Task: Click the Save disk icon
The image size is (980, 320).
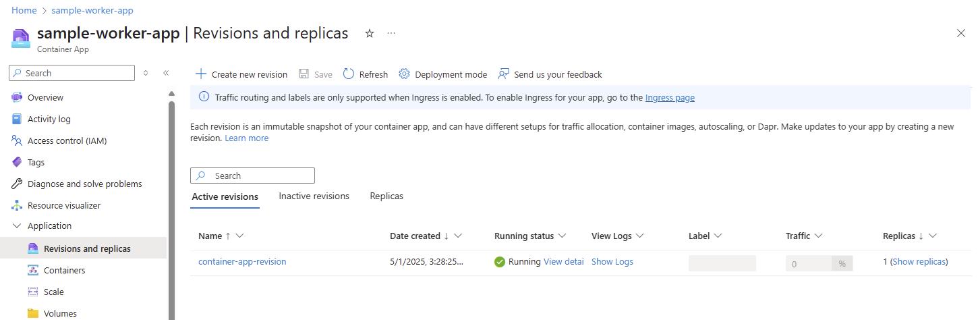Action: tap(304, 74)
